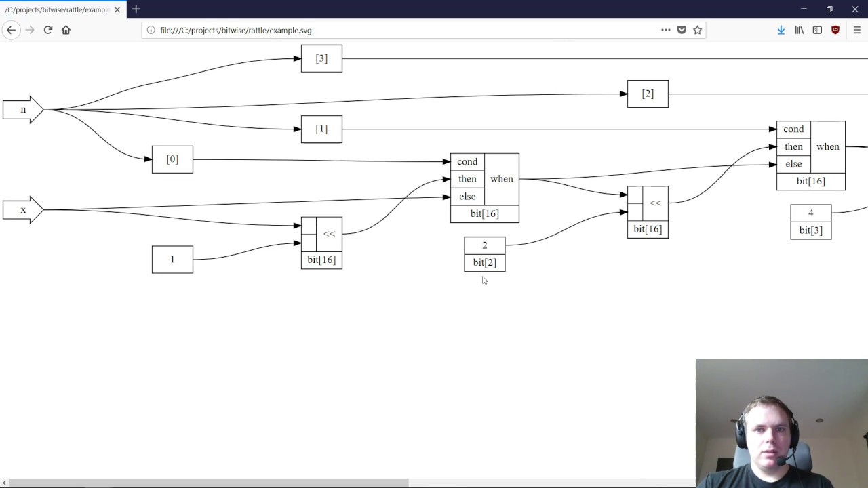Click the 'n' input node
868x488 pixels.
tap(23, 110)
